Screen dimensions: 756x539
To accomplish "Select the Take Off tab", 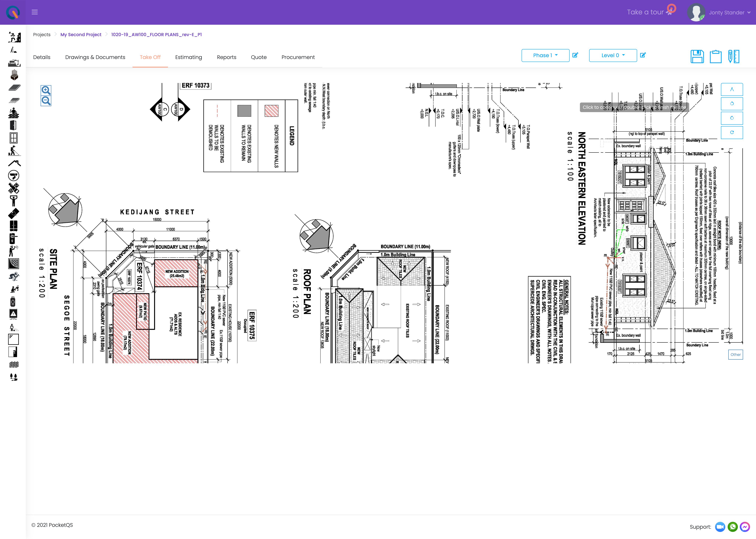I will (150, 57).
